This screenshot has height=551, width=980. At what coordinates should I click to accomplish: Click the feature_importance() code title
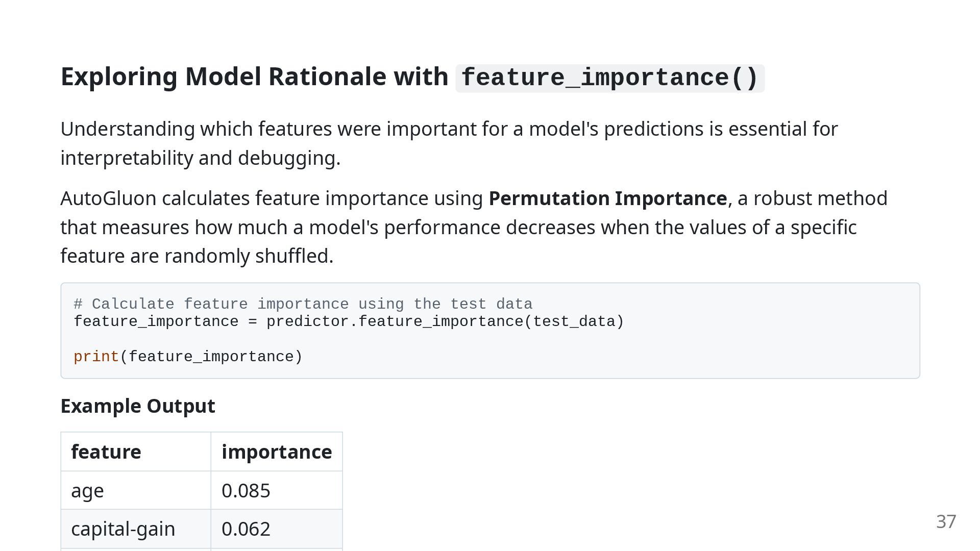[610, 78]
